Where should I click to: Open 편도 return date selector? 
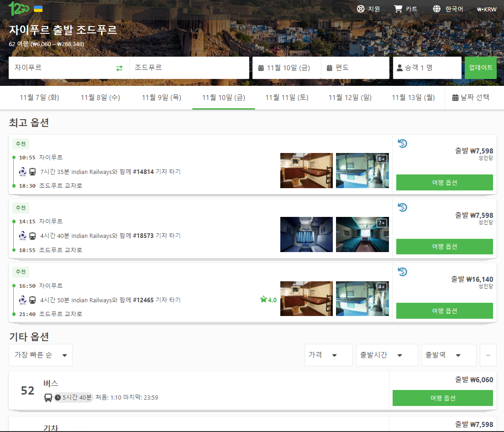click(x=355, y=68)
